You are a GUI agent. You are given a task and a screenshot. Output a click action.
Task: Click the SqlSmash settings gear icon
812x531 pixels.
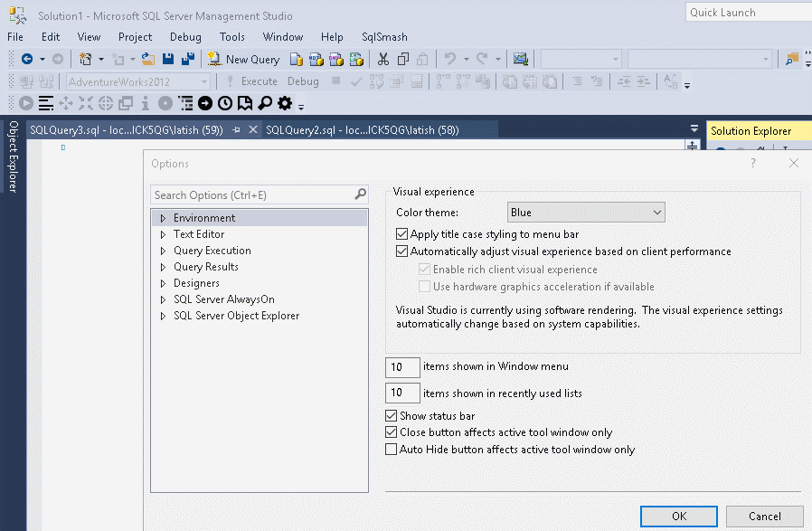[285, 104]
